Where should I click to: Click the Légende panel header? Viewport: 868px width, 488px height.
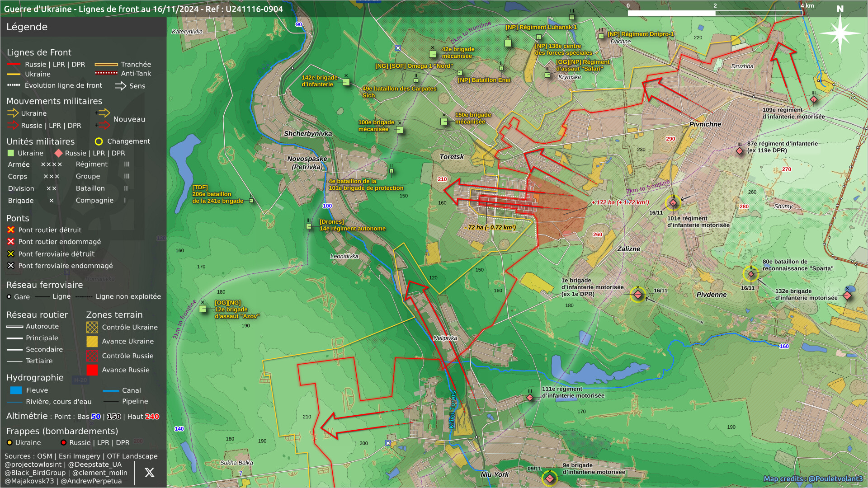(x=27, y=27)
